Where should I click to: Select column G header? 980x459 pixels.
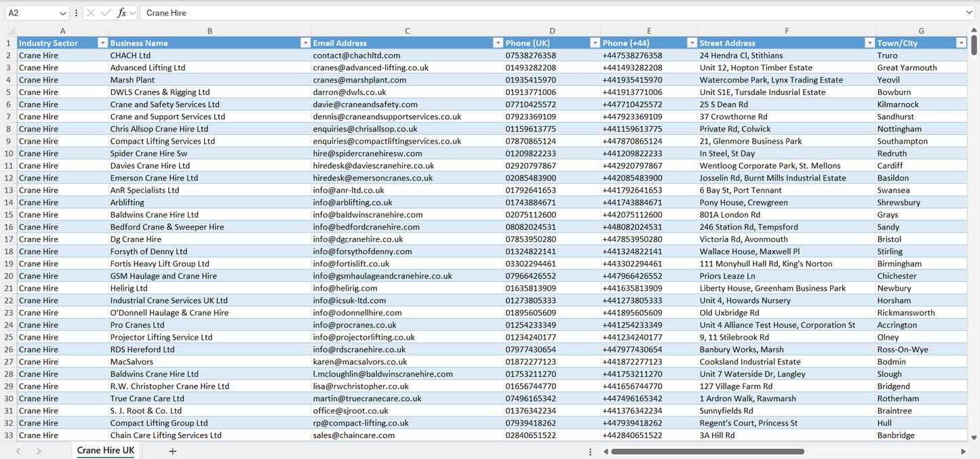coord(921,31)
